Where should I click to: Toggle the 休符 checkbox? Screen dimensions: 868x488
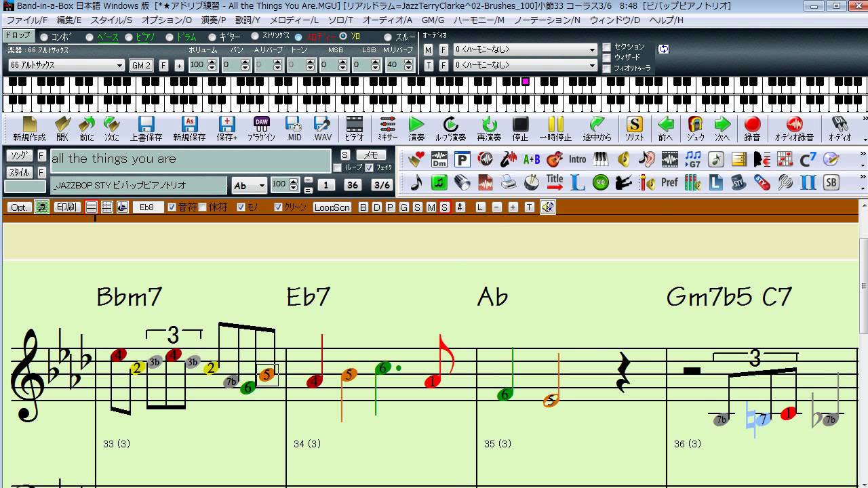click(x=202, y=207)
